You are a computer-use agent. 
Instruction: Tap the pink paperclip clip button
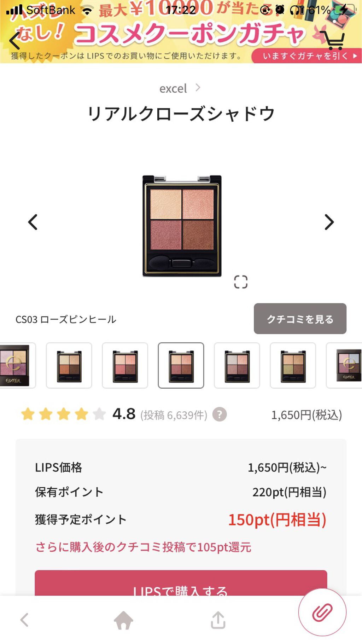point(322,612)
